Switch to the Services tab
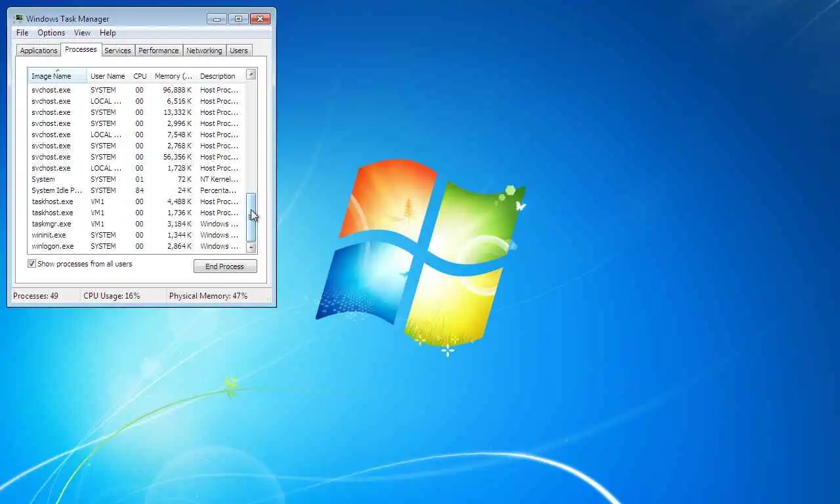The width and height of the screenshot is (840, 504). [117, 51]
